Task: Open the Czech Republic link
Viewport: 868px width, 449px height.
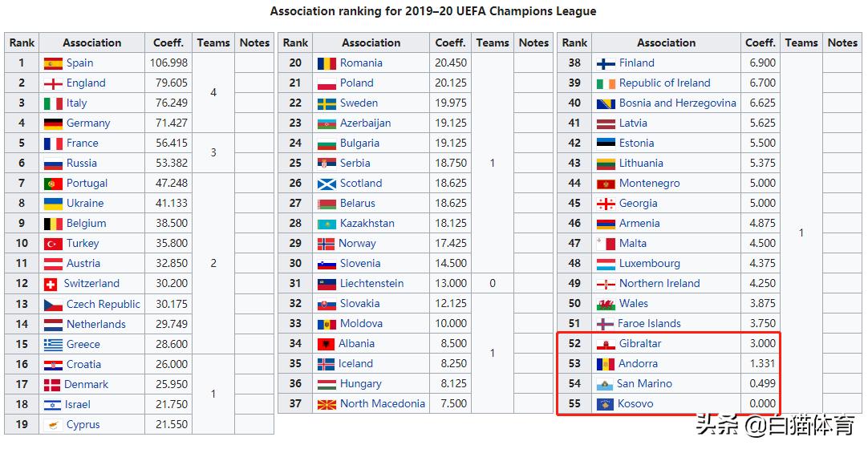Action: [103, 305]
